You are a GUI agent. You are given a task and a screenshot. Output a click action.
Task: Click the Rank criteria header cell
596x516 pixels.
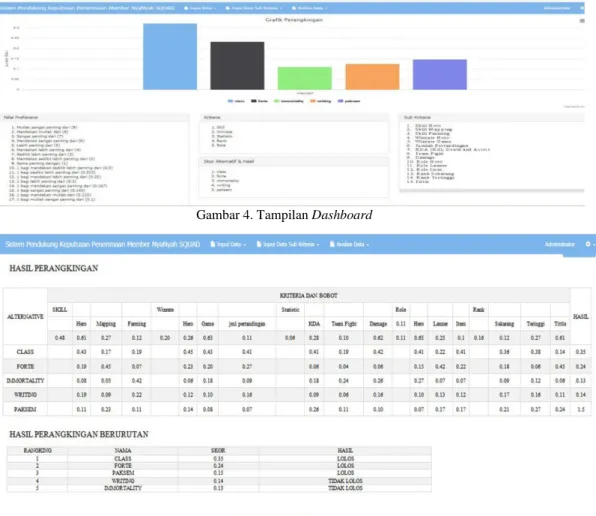point(479,309)
